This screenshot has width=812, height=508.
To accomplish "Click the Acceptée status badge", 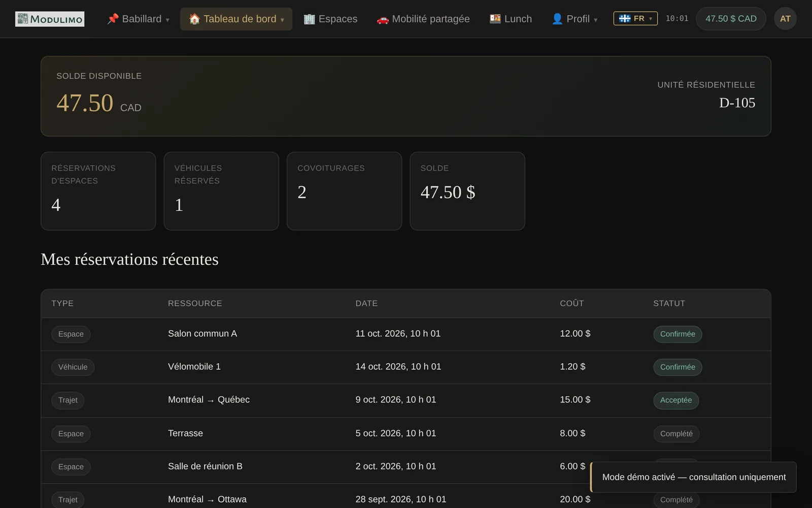I will [x=676, y=400].
